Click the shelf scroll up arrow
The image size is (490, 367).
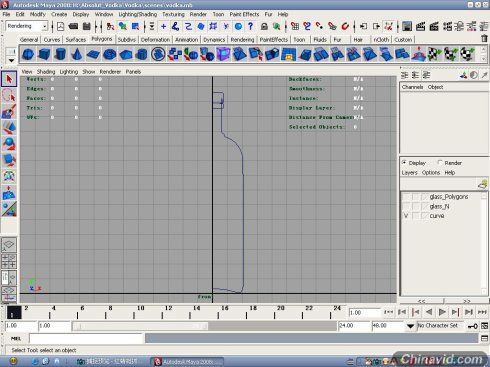(483, 50)
